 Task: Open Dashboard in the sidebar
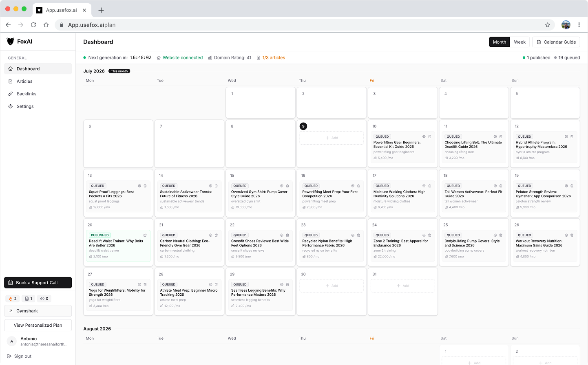coord(38,69)
